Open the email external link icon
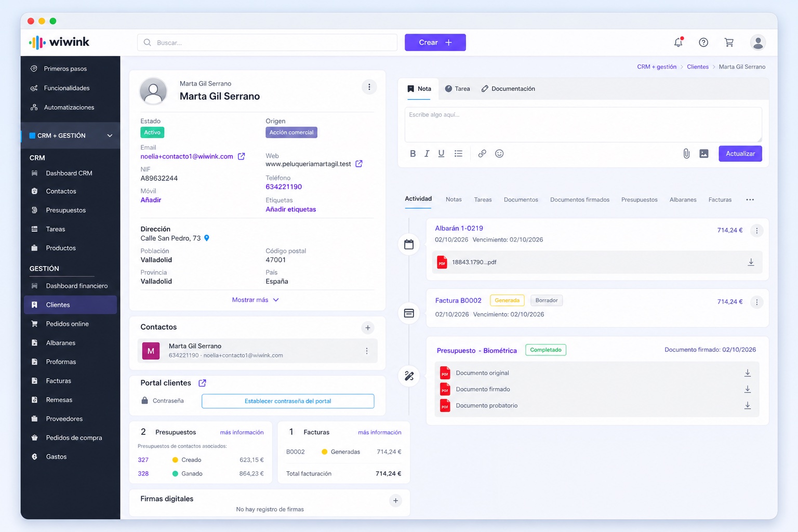This screenshot has height=532, width=798. coord(242,156)
